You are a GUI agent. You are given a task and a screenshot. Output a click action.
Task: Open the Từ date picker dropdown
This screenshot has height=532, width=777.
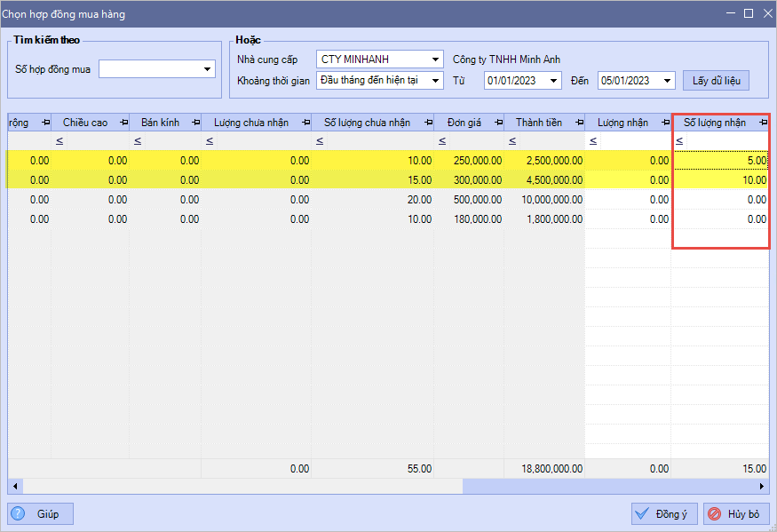point(555,81)
